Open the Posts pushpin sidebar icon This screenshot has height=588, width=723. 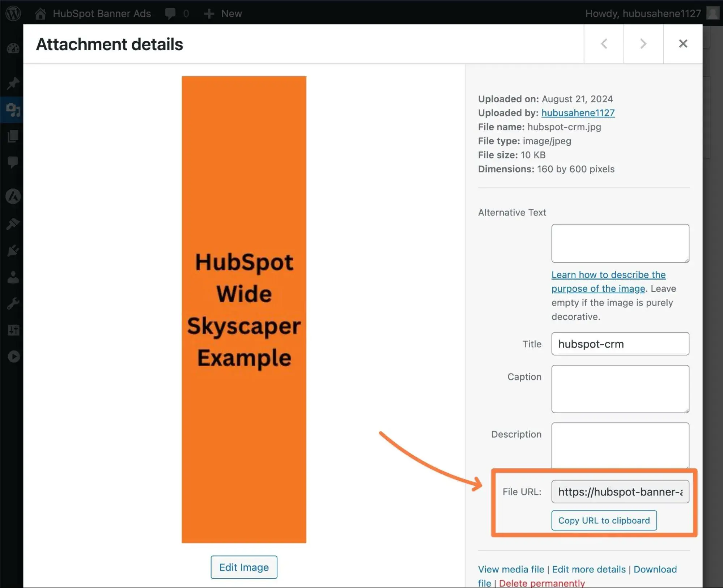tap(13, 83)
